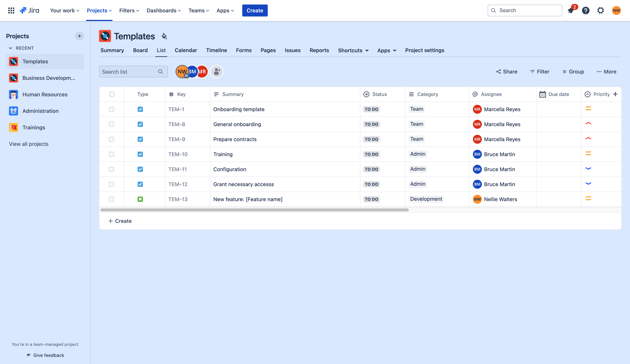Image resolution: width=630 pixels, height=364 pixels.
Task: Check the box for TEM-9 row
Action: click(x=112, y=139)
